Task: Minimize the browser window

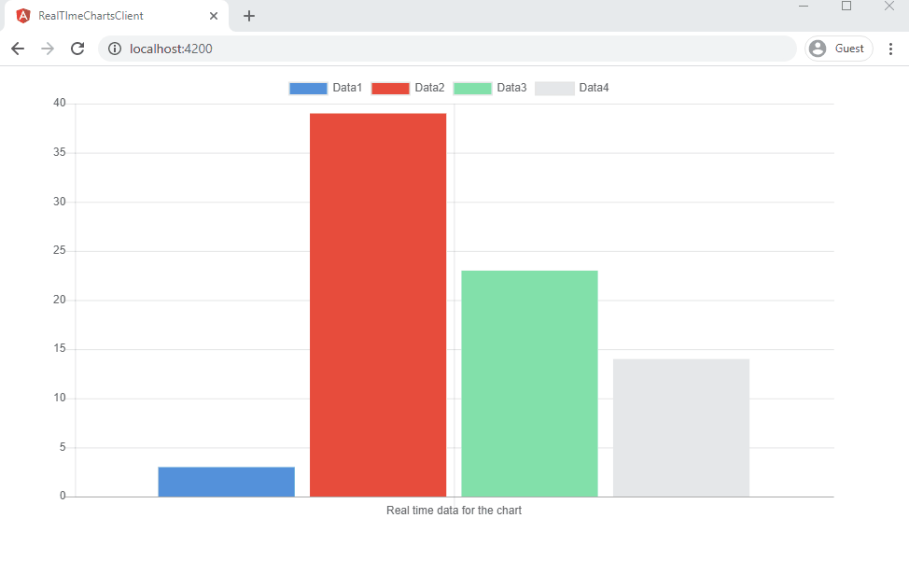Action: [x=804, y=7]
